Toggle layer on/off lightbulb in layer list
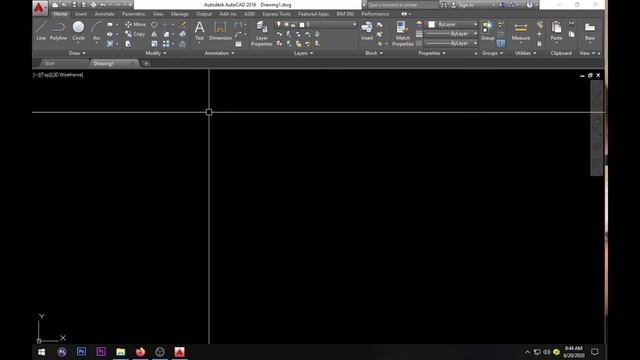The width and height of the screenshot is (640, 360). click(x=279, y=24)
